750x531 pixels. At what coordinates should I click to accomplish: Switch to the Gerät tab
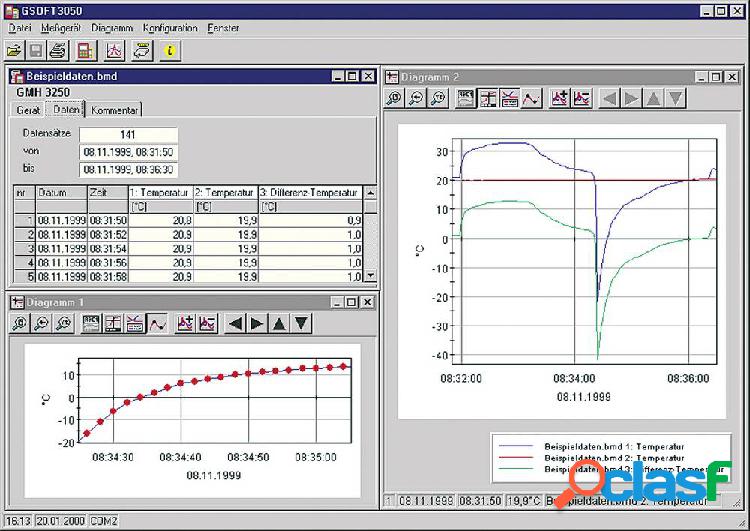[28, 110]
